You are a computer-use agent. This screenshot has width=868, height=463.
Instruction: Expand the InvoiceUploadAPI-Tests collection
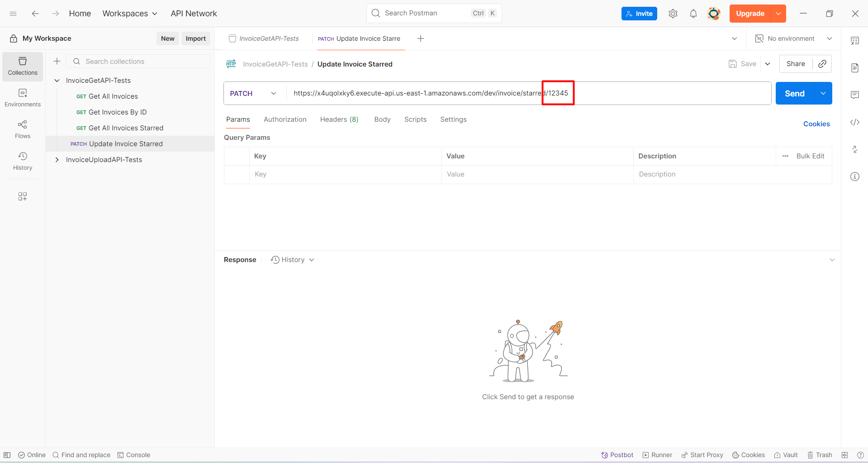coord(57,159)
